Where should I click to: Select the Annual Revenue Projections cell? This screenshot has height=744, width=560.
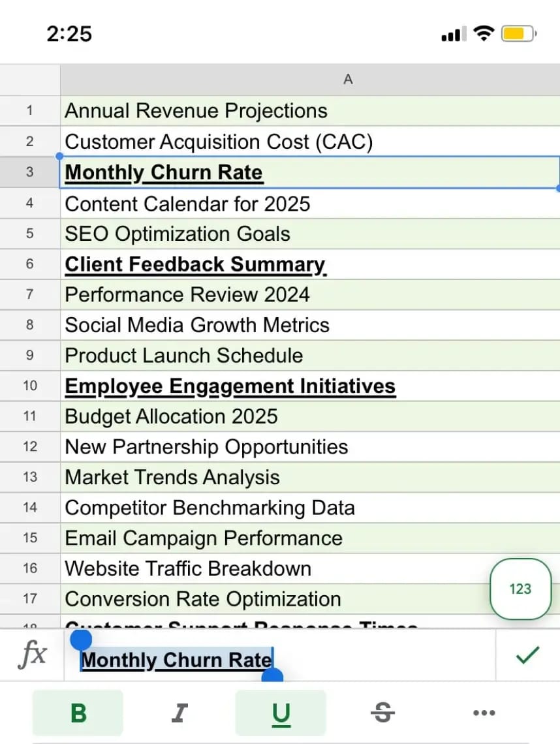point(196,111)
